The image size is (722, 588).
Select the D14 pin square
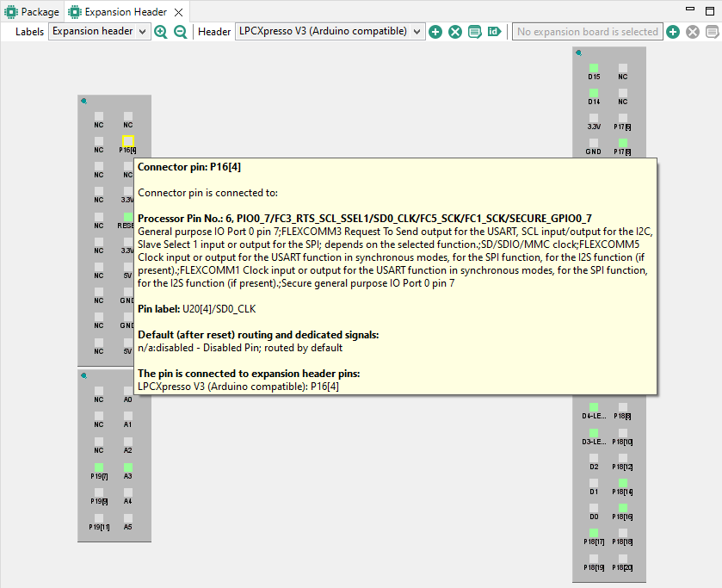point(594,92)
